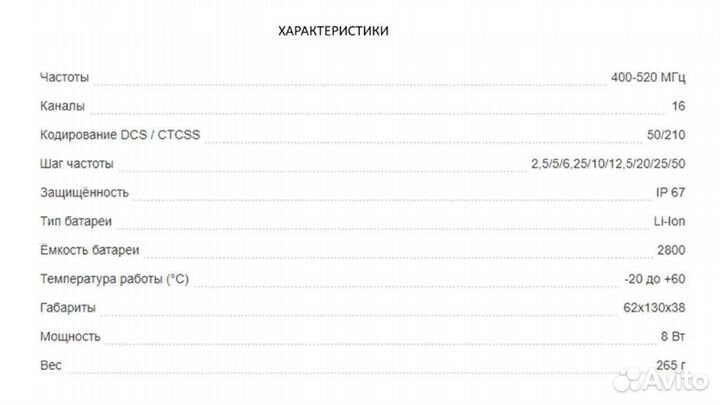Click the Частоты label

point(64,77)
